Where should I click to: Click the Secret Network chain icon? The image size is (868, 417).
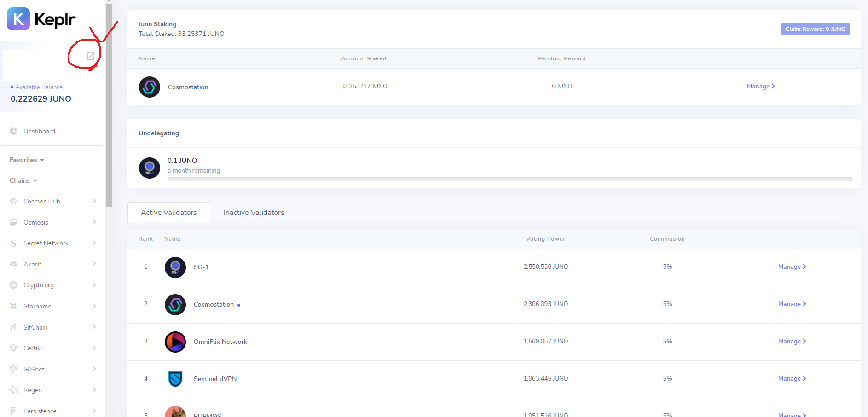click(13, 243)
